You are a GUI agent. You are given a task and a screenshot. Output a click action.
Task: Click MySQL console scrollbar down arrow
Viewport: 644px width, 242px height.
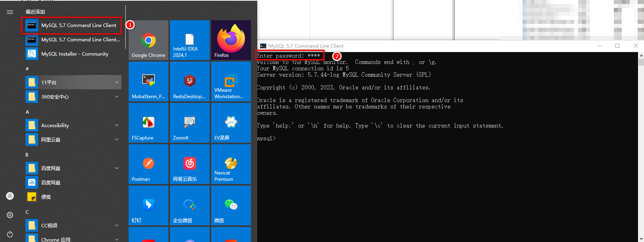[641, 239]
